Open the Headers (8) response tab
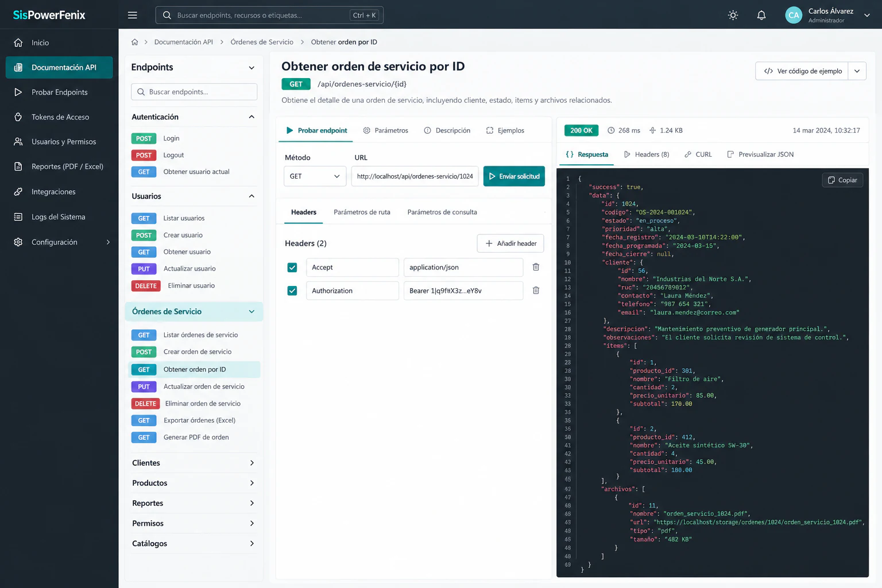The image size is (882, 588). pyautogui.click(x=647, y=154)
